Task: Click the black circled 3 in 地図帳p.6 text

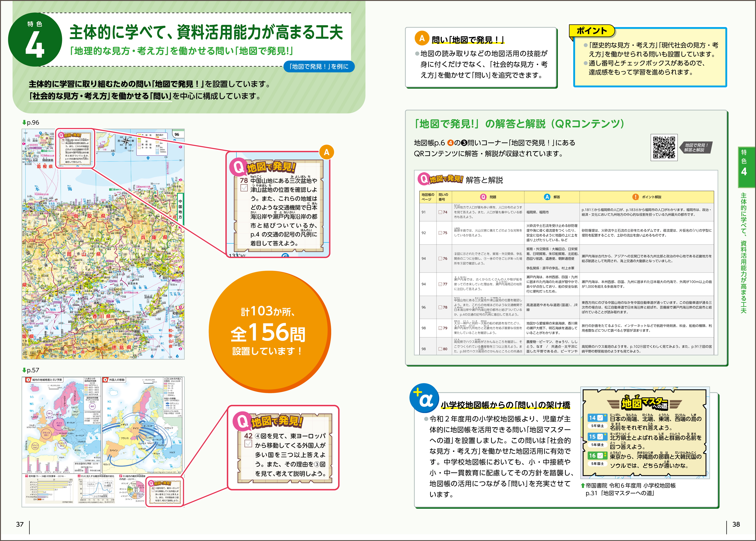Action: click(x=464, y=143)
